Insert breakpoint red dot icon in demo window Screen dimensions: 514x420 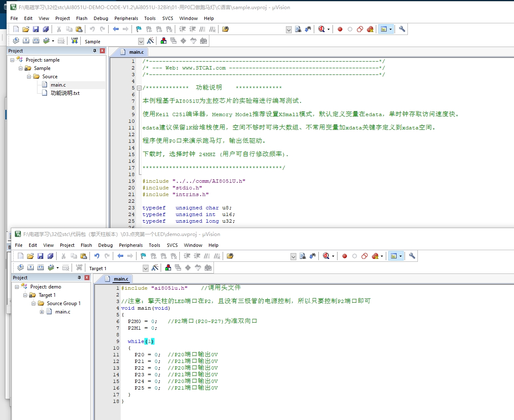345,256
